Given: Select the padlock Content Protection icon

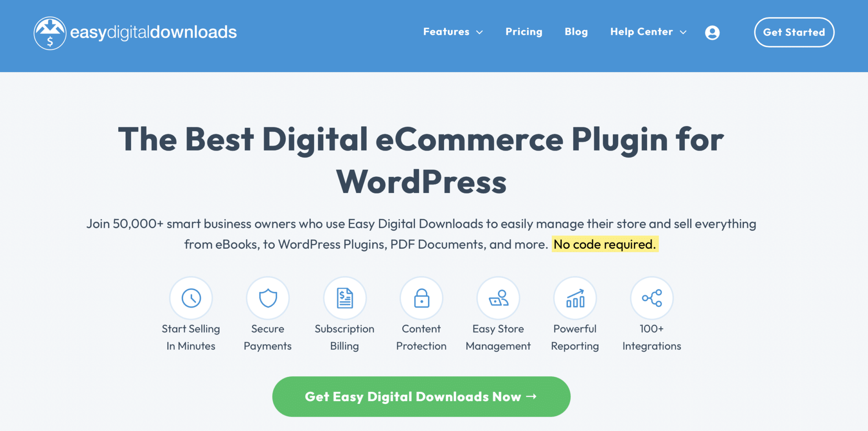Looking at the screenshot, I should click(421, 298).
